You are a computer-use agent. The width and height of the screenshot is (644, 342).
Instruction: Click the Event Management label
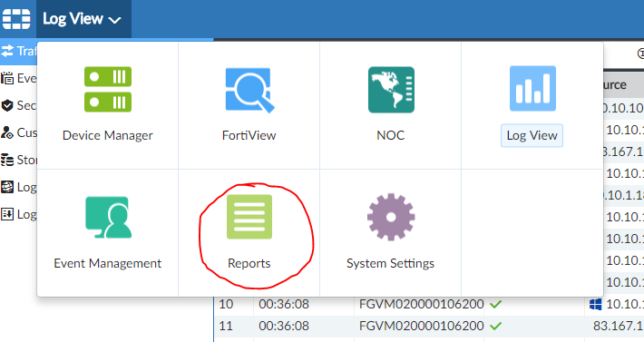pos(108,263)
